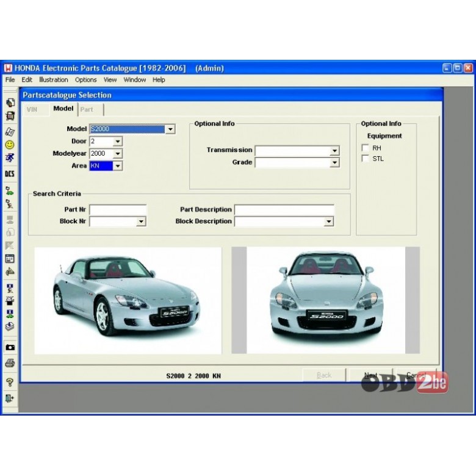
Task: Click the printer icon in the sidebar
Action: (x=10, y=363)
